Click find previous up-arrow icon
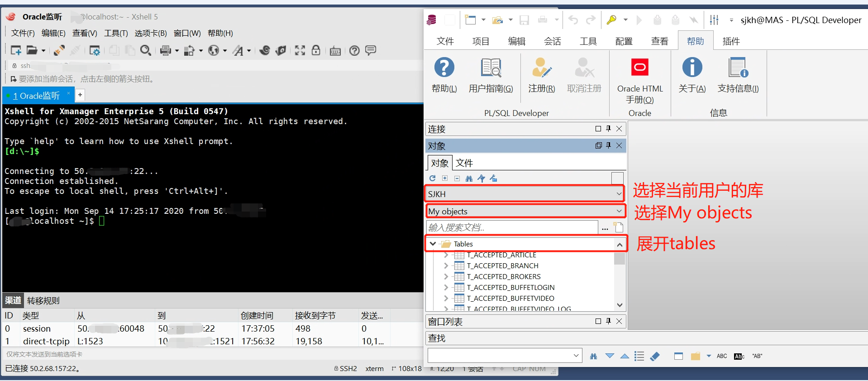Viewport: 868px width, 381px height. click(625, 356)
